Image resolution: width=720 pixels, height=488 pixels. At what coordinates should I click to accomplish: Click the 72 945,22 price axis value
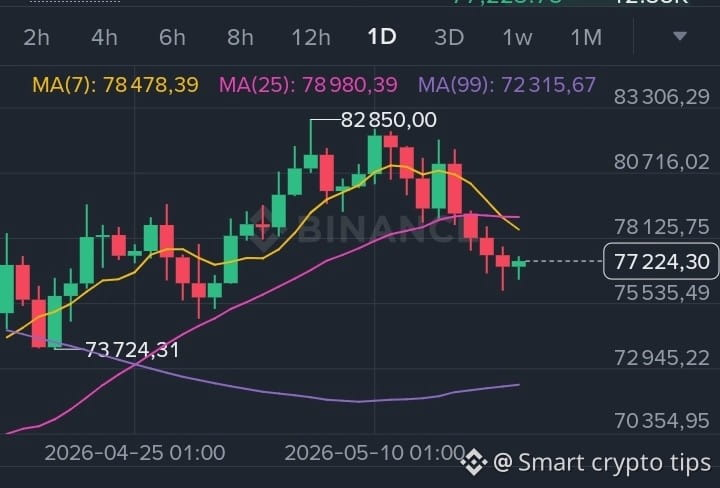662,358
